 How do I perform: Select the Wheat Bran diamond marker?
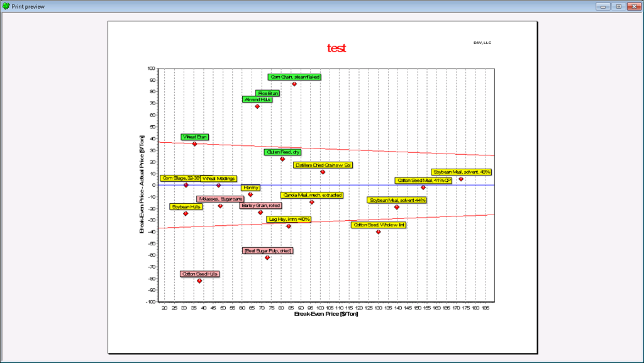194,144
